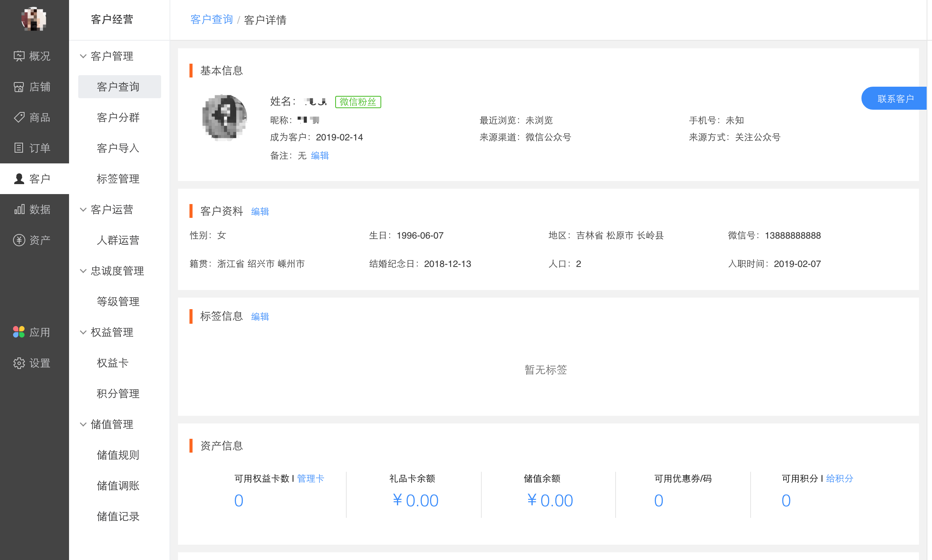The image size is (932, 560).
Task: Return to 客户查询 via the breadcrumb
Action: (211, 19)
